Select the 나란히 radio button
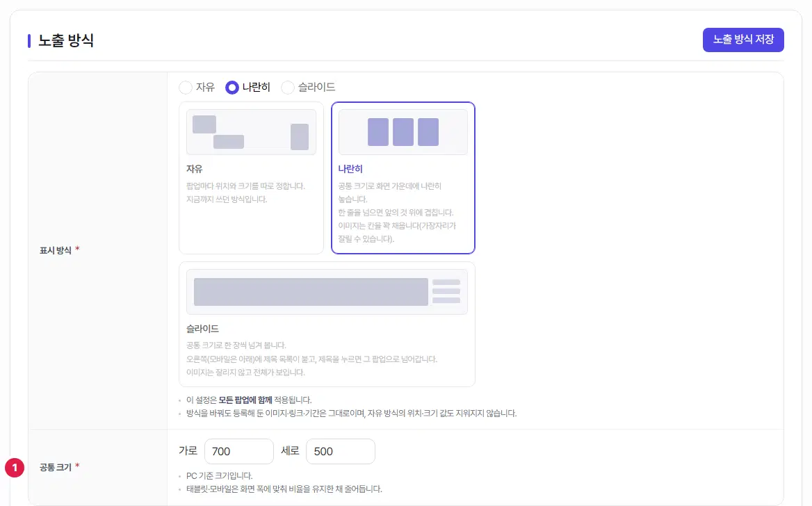Screen dimensions: 812x506 coord(232,88)
